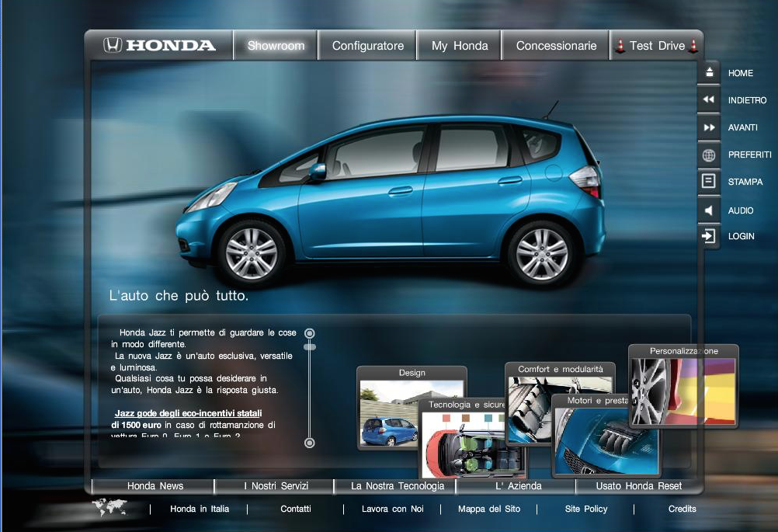Screen dimensions: 778x532
Task: Click the HOME eject-arrow icon
Action: pyautogui.click(x=710, y=72)
